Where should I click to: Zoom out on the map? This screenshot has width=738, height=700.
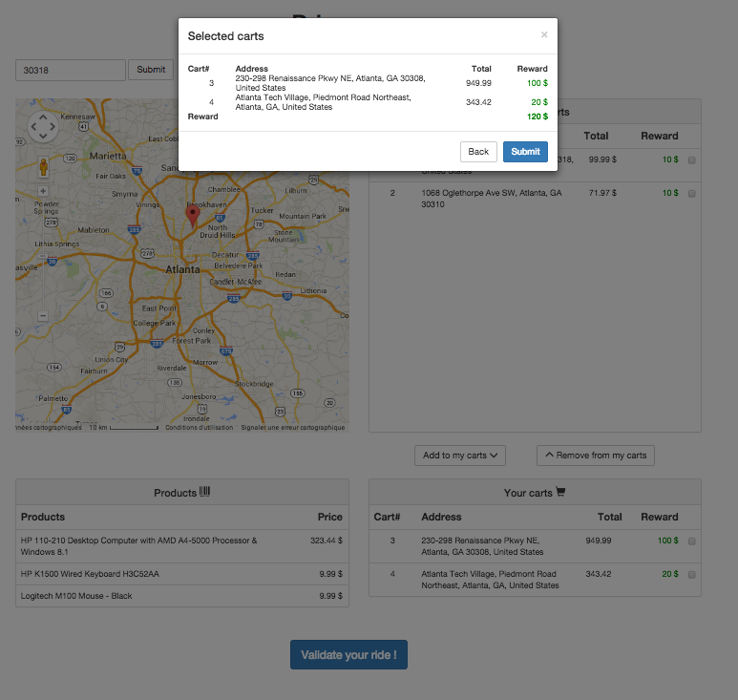click(x=43, y=315)
